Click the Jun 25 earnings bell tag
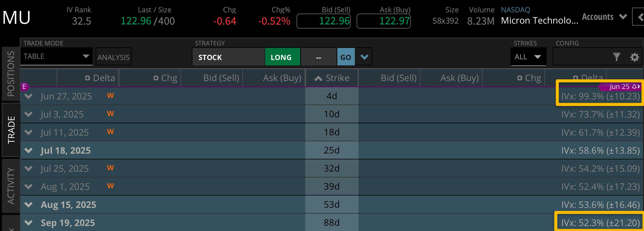Viewport: 644px width, 231px height. point(624,87)
